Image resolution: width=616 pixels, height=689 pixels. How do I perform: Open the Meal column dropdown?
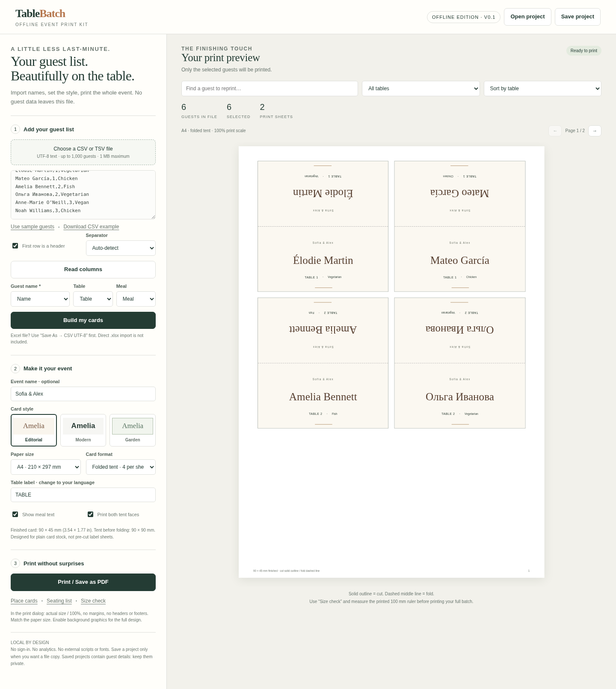click(136, 299)
